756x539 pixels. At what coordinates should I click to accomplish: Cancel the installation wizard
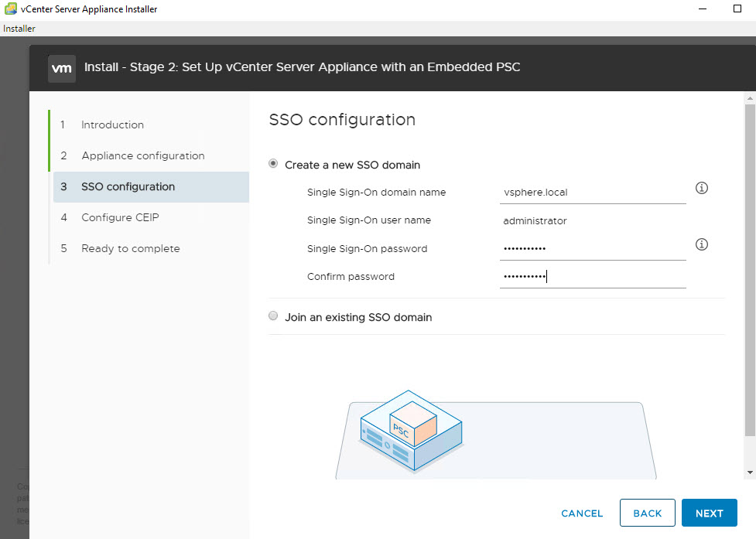click(x=582, y=513)
